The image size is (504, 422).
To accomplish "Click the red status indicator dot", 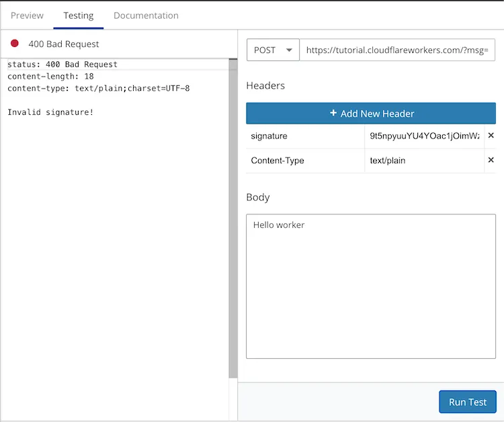I will (15, 44).
